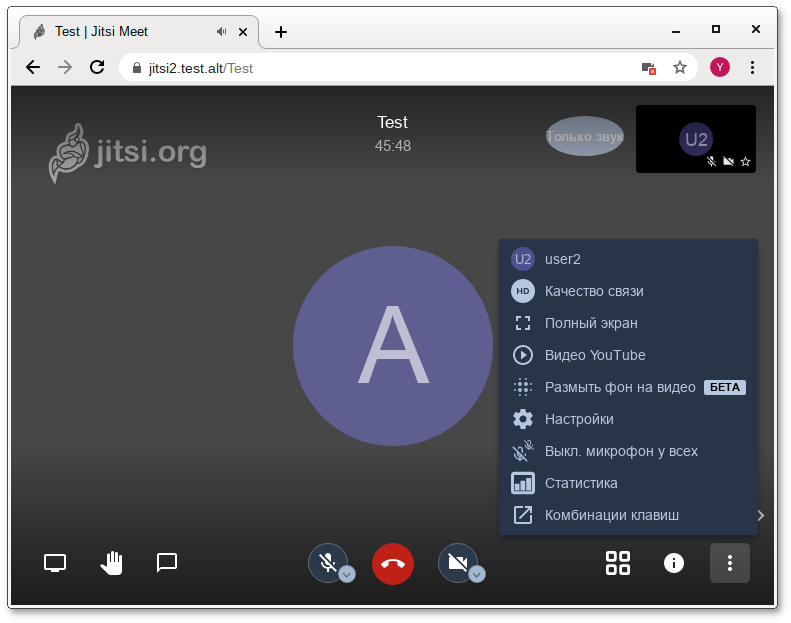Open the Chrome three-dot menu

point(752,67)
